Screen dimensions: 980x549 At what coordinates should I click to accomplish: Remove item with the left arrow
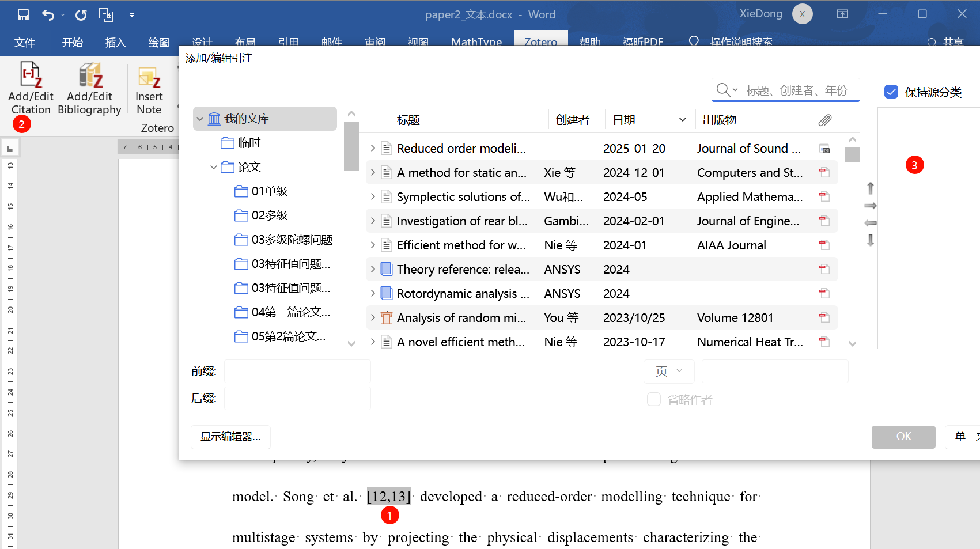click(871, 223)
